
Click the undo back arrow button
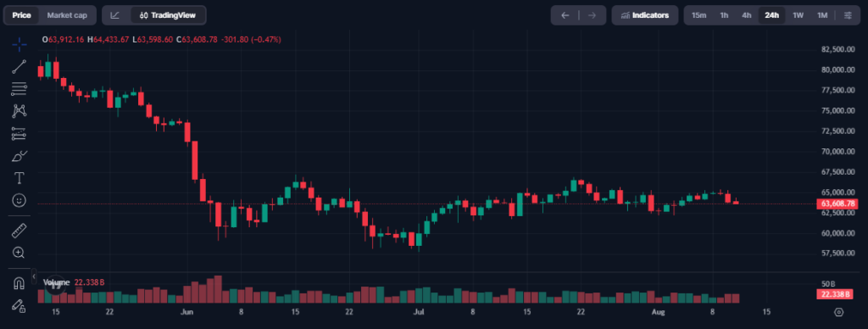565,15
